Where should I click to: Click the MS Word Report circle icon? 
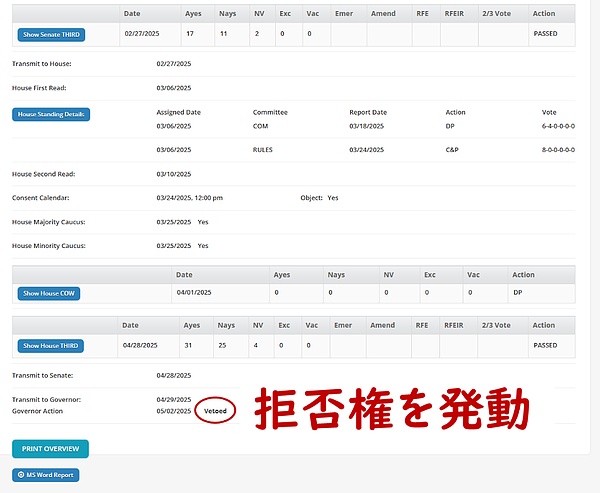coord(22,475)
